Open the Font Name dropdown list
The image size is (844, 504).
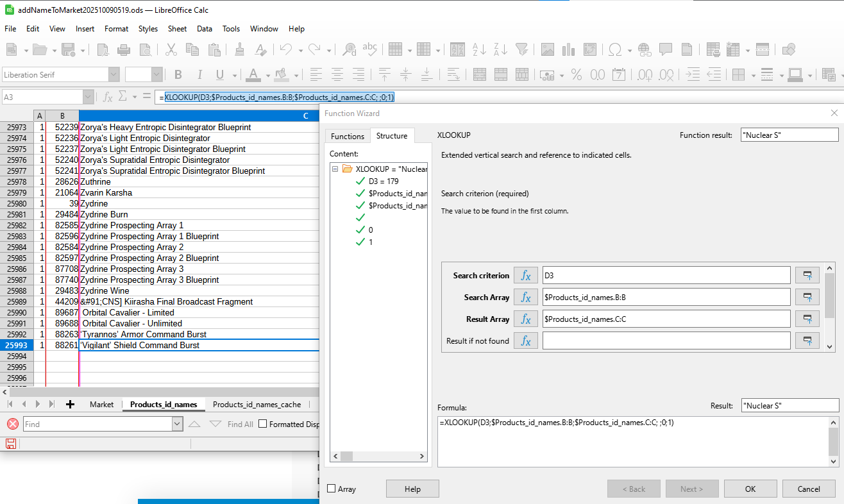114,75
